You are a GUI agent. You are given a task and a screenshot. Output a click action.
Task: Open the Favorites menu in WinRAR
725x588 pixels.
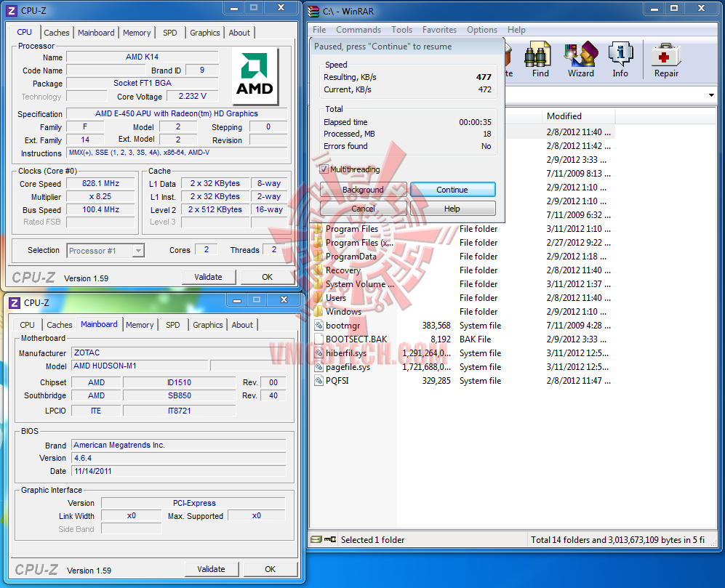pos(439,30)
